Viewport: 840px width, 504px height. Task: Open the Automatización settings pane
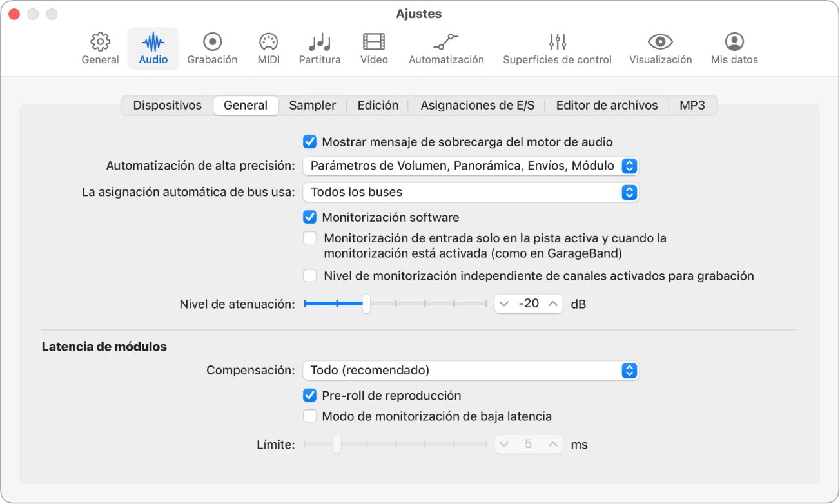coord(446,48)
